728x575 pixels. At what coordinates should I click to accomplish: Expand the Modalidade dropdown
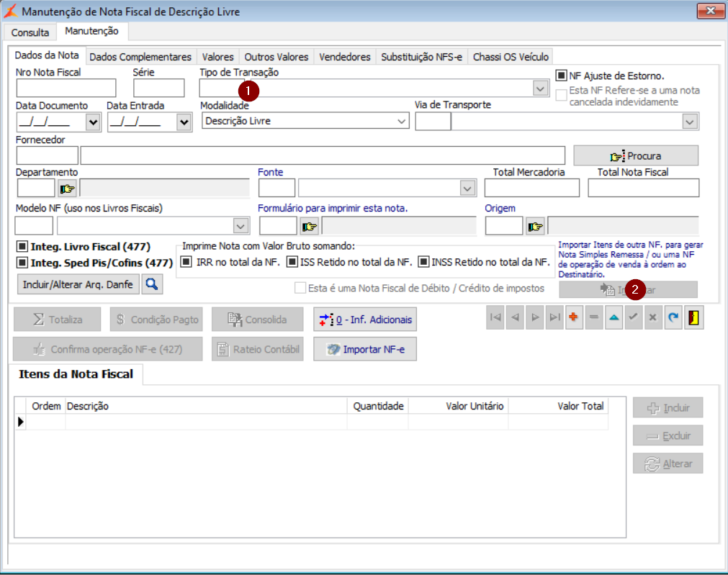pos(402,122)
